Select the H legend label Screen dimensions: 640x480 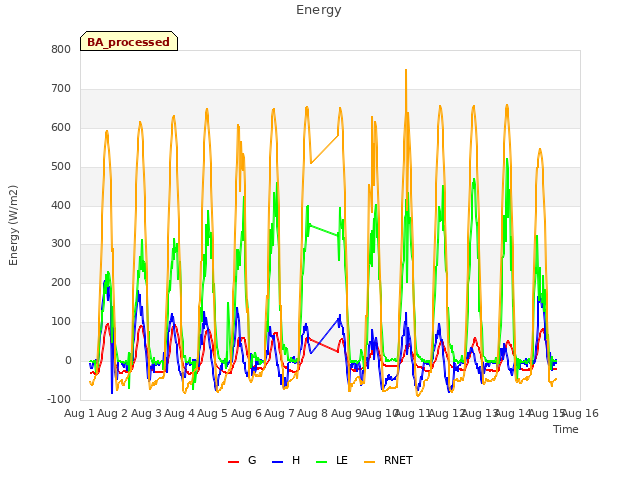[x=296, y=460]
